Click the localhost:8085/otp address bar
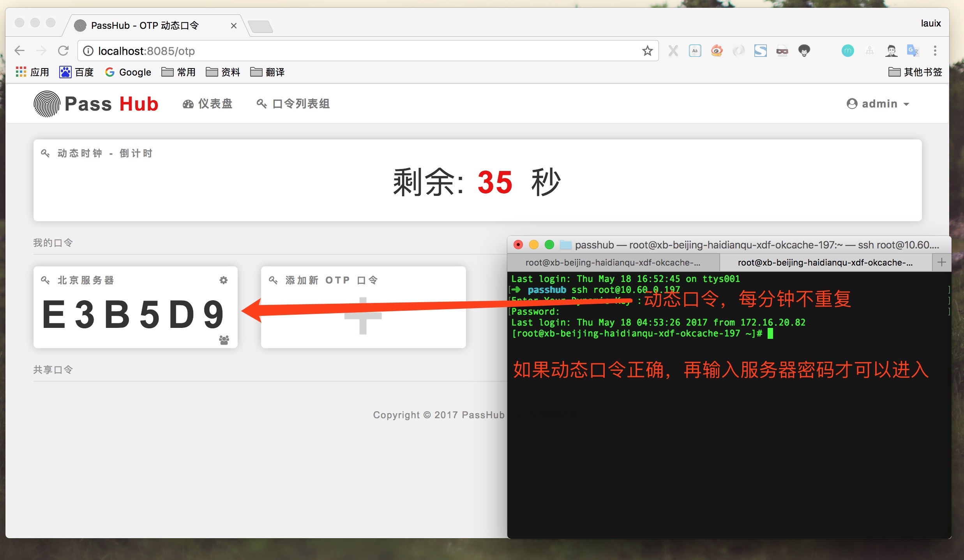Screen dimensions: 964x560 [x=368, y=51]
